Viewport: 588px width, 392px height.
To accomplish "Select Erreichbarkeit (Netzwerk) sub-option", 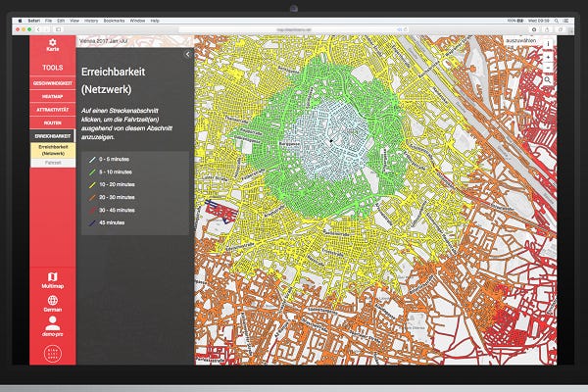I will pyautogui.click(x=53, y=150).
